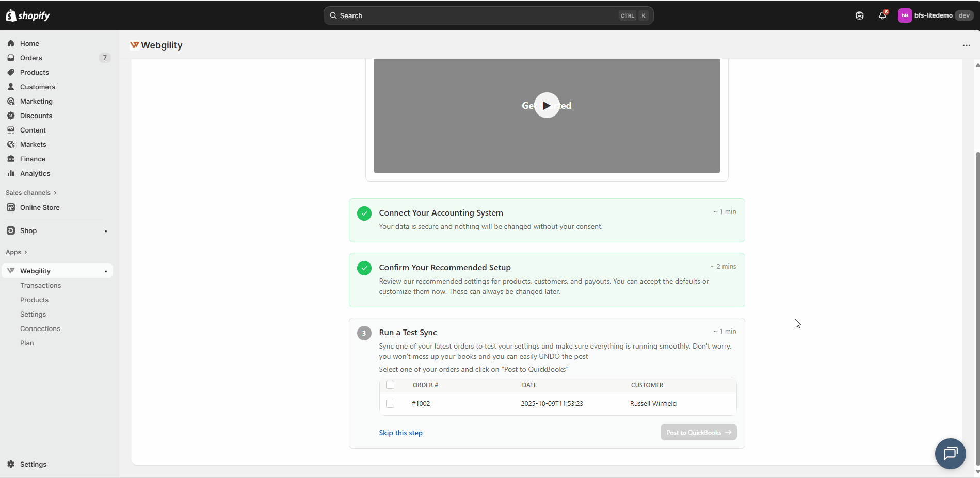
Task: Click the page's vertical scrollbar thumb
Action: (977, 309)
